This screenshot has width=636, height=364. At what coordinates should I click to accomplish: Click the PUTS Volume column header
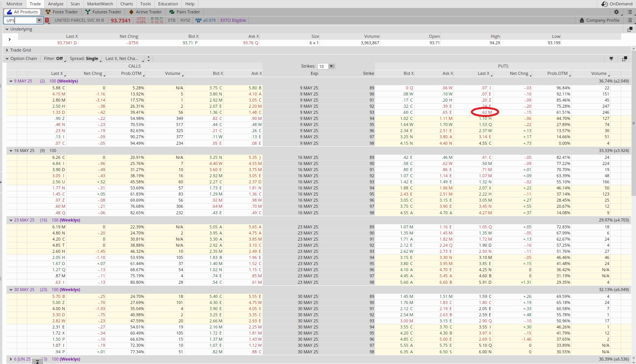click(599, 73)
